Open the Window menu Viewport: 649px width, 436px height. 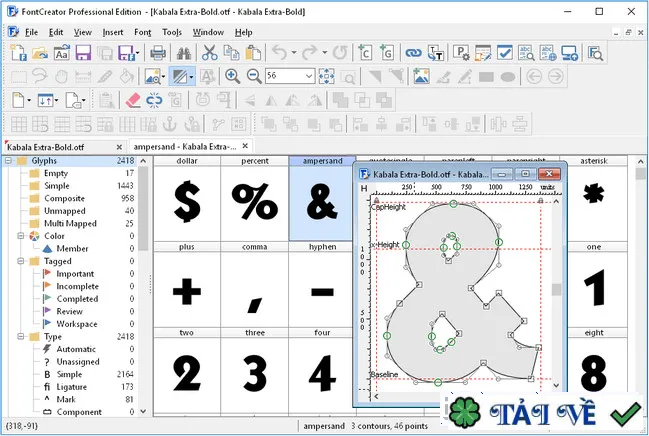[x=208, y=32]
